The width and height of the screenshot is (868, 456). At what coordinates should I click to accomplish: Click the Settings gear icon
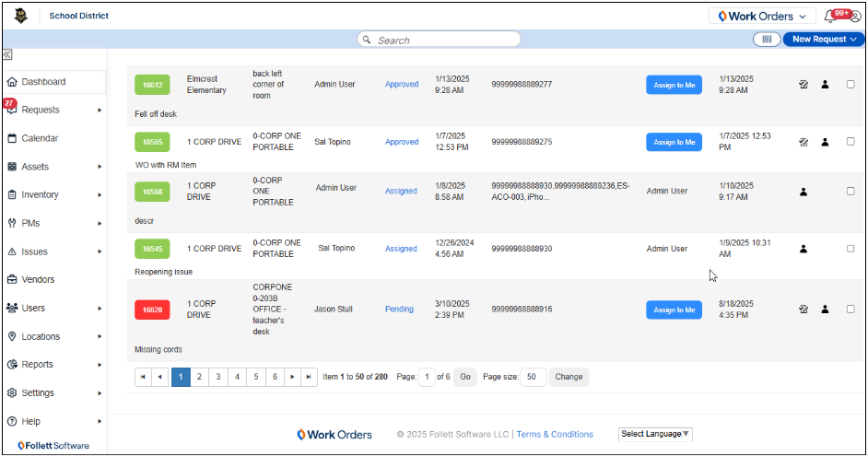click(x=12, y=393)
